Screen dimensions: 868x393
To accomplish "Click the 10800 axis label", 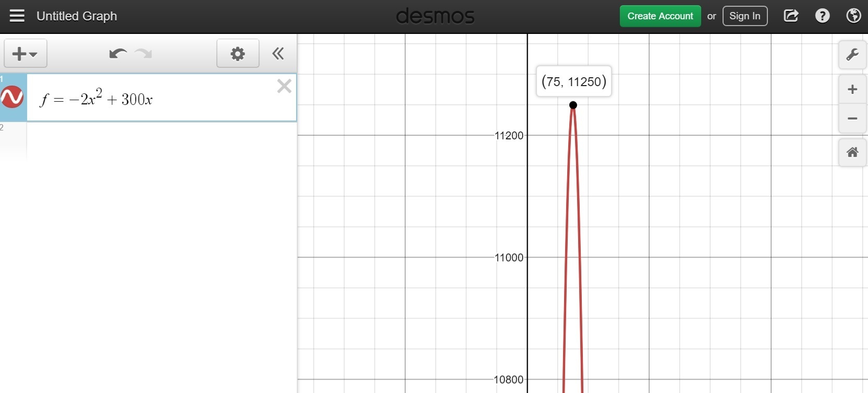I will (509, 379).
